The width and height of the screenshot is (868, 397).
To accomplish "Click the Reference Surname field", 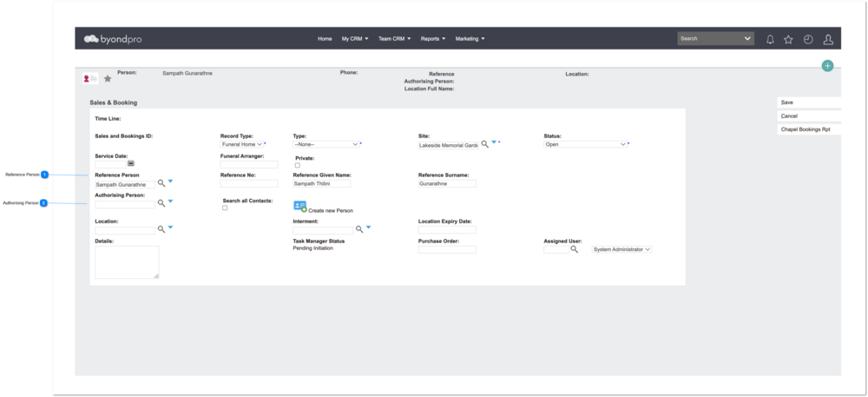I will (x=447, y=184).
